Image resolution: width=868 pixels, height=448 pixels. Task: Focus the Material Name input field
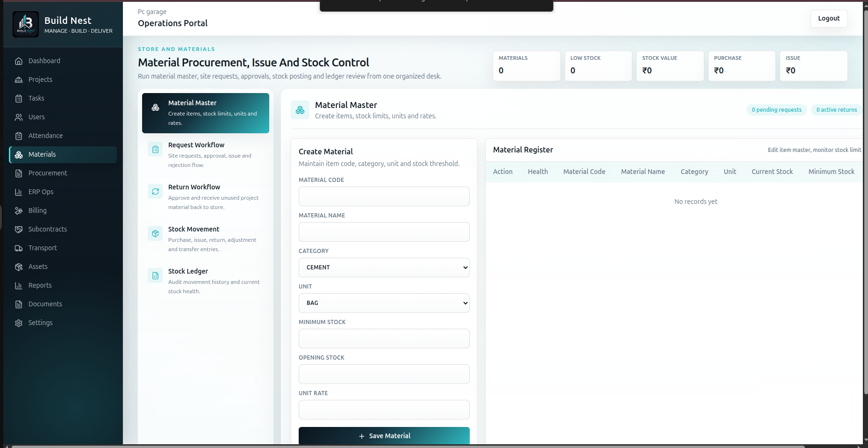coord(384,232)
